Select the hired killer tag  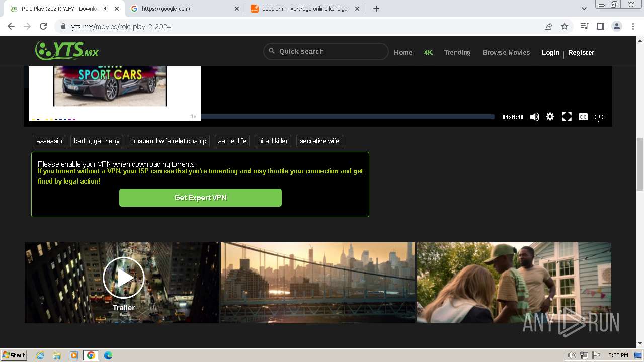pyautogui.click(x=273, y=141)
